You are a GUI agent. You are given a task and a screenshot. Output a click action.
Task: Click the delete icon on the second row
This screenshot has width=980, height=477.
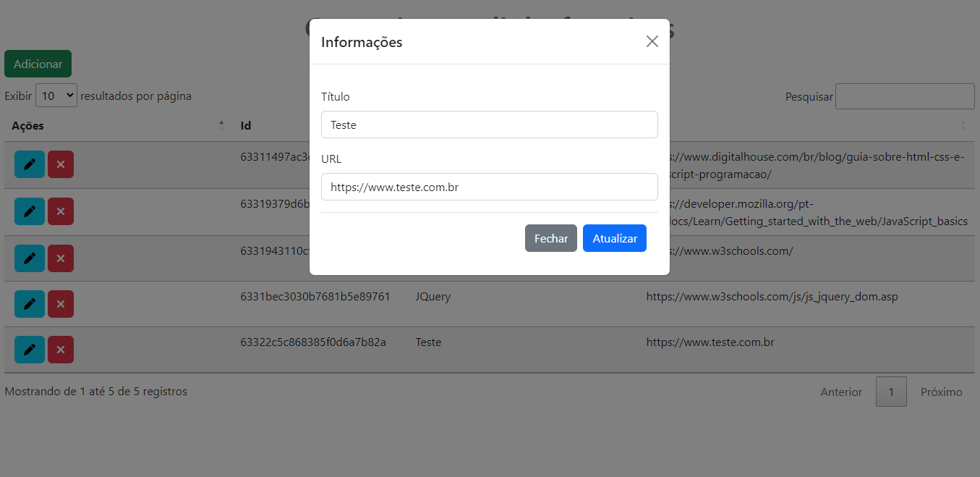[x=60, y=211]
